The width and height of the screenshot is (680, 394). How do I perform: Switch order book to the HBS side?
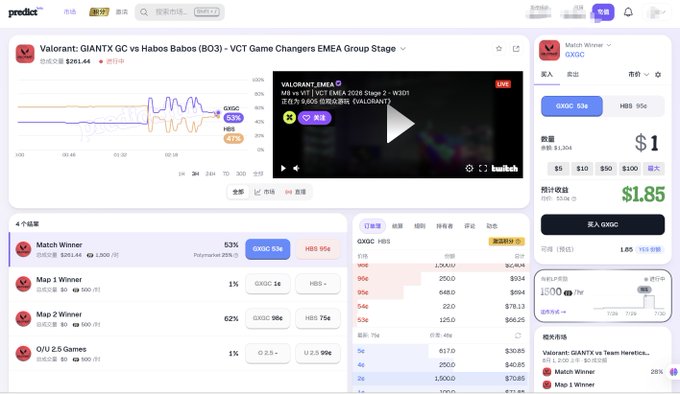click(x=384, y=241)
